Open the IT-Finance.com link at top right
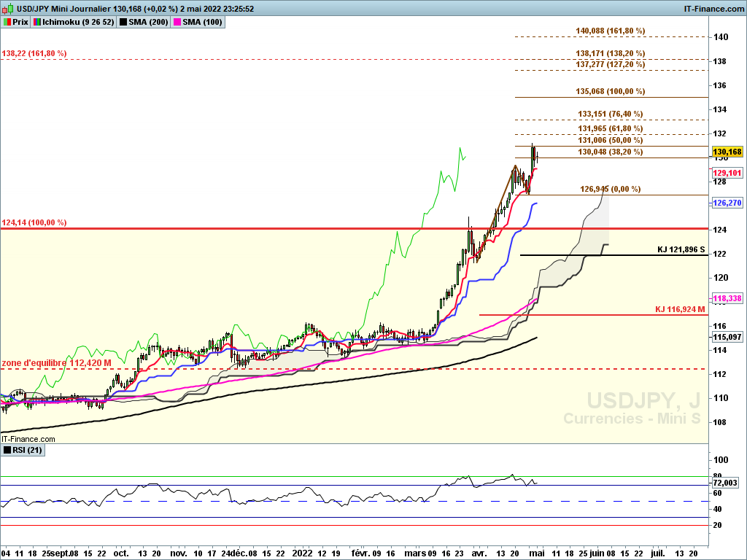 [714, 9]
